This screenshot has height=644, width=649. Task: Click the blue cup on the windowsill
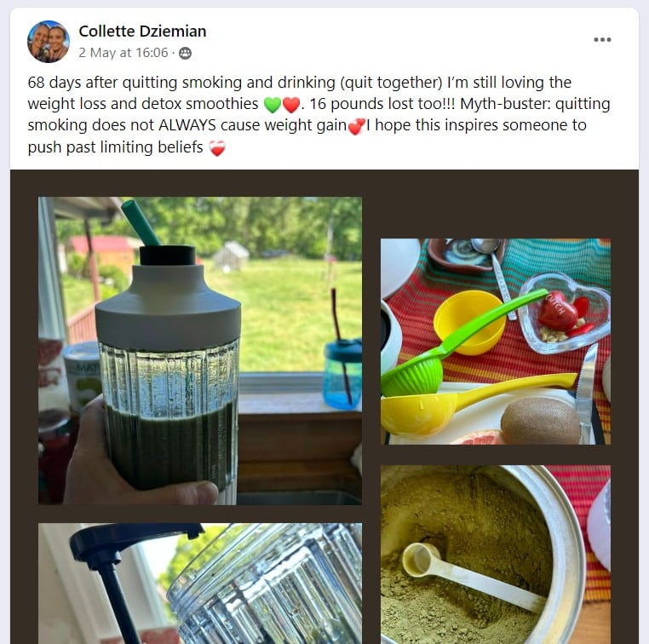342,374
